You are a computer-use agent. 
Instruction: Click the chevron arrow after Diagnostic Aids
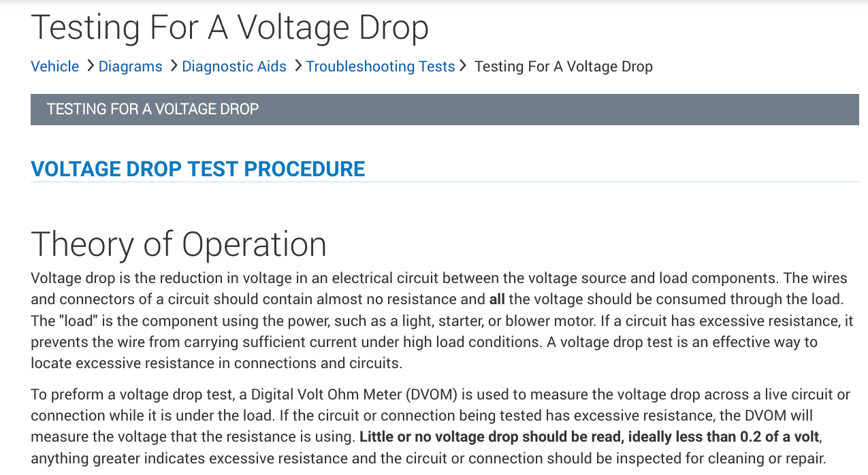click(x=297, y=66)
